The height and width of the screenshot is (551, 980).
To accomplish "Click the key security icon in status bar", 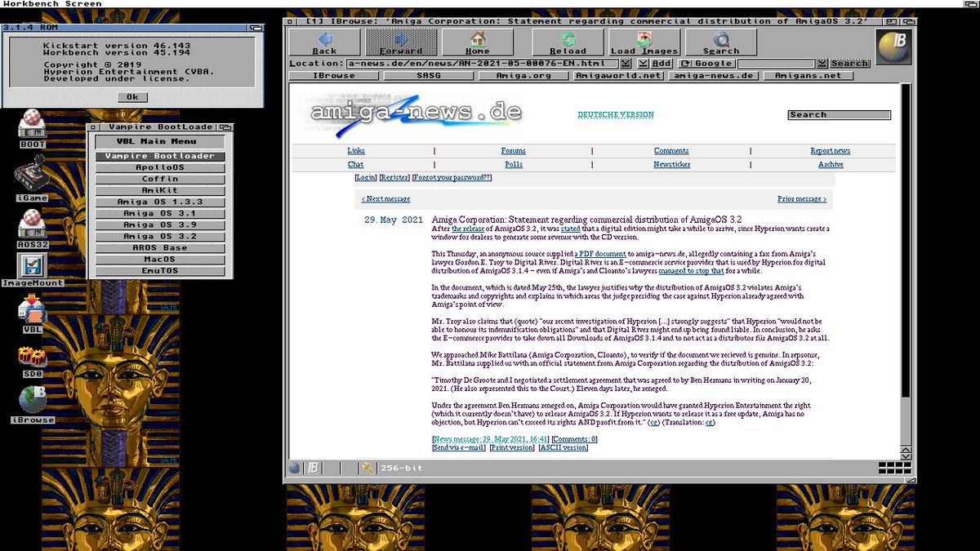I will click(367, 468).
